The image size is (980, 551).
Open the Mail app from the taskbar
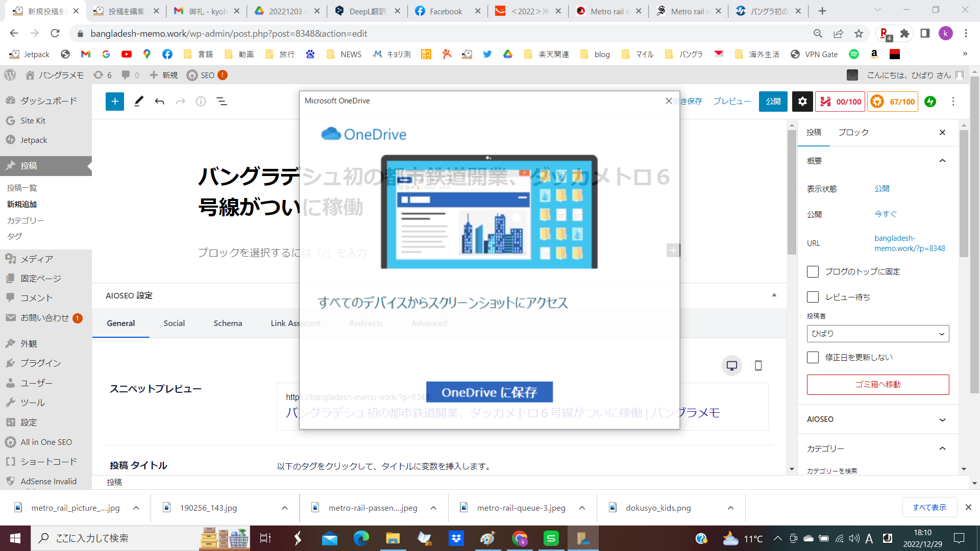coord(330,538)
